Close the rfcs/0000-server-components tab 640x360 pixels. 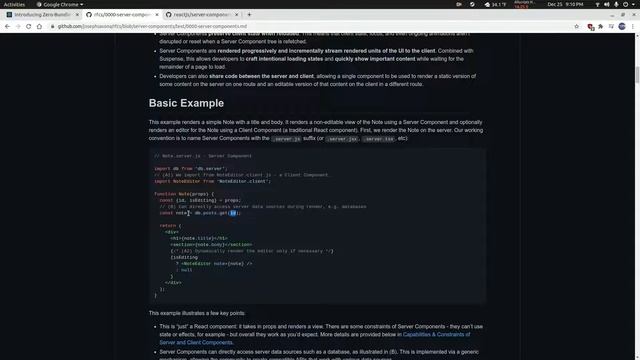pyautogui.click(x=157, y=15)
